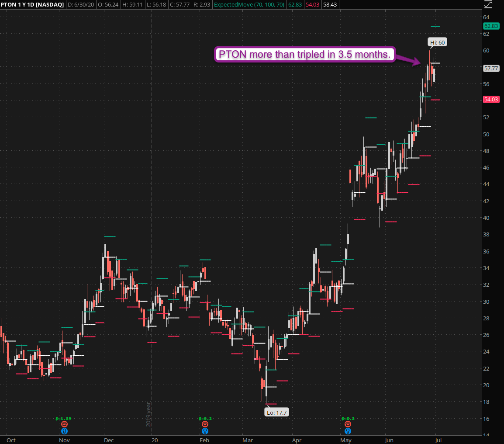Click the PTON 1 Y 1D [NASDAQ] chart title

(x=32, y=4)
